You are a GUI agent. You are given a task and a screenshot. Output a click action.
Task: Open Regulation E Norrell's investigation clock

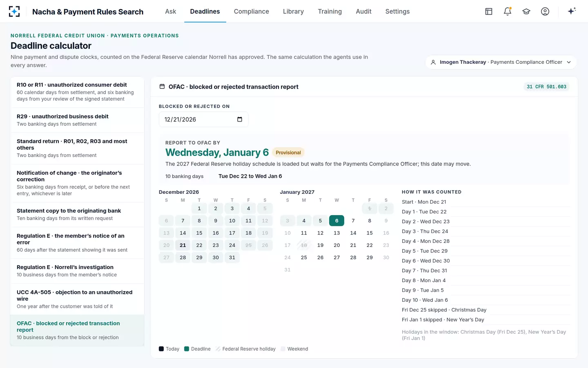[77, 271]
